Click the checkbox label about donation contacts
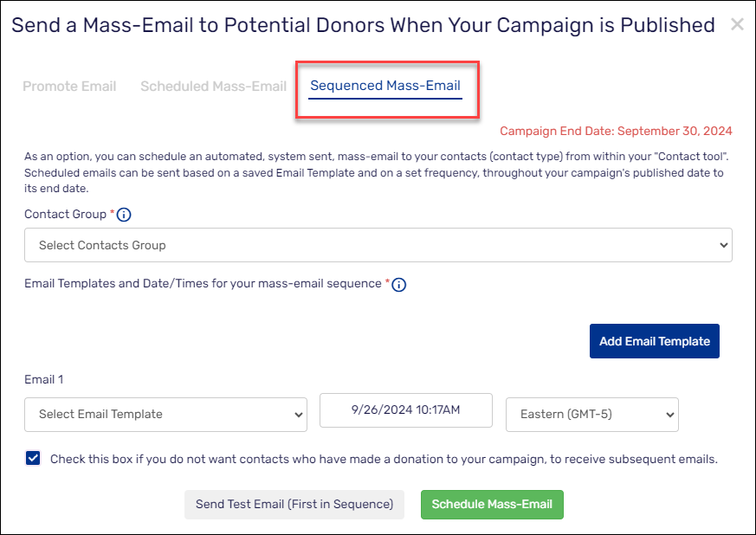 pyautogui.click(x=384, y=459)
